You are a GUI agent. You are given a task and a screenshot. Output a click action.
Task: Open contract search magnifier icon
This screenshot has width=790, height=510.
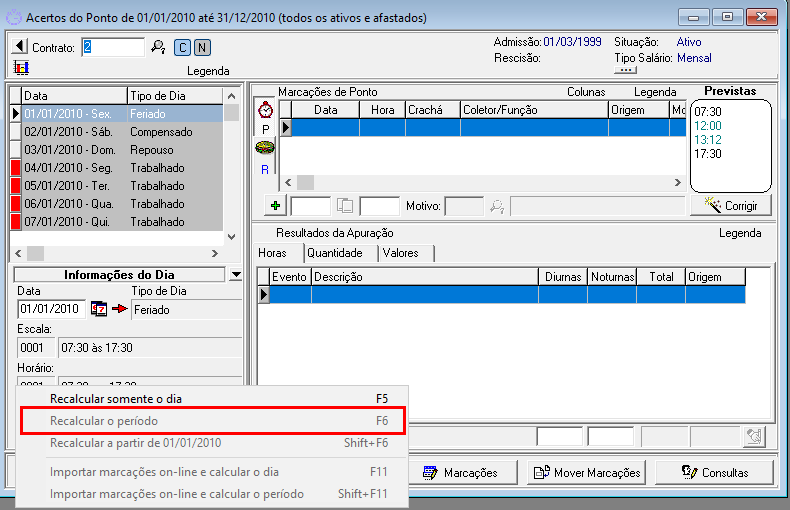[158, 47]
